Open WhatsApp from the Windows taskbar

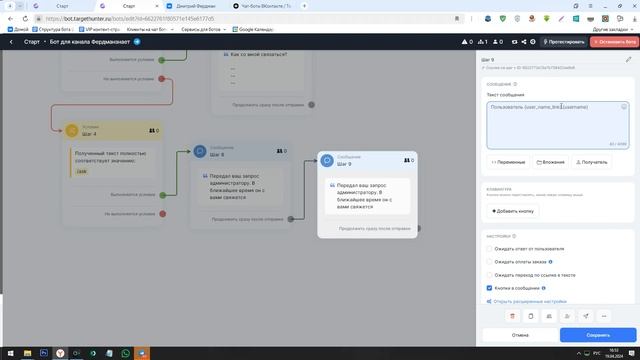point(126,353)
